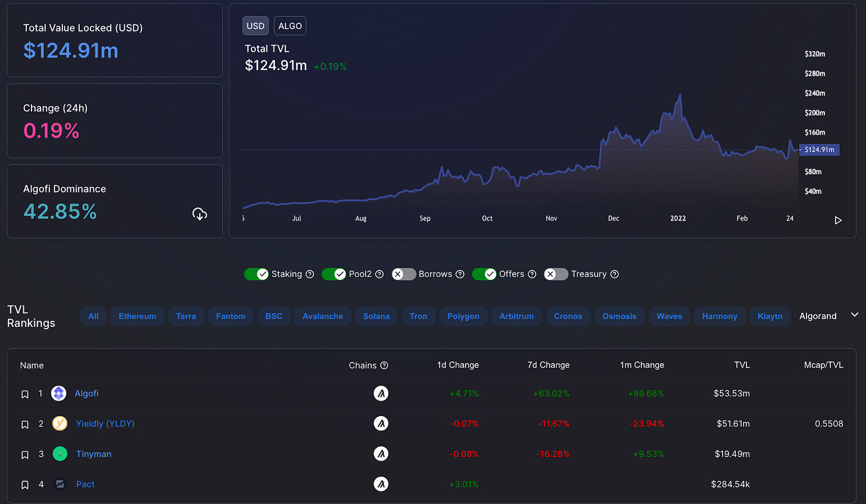Open the Yieldly (YLDY) protocol link
This screenshot has width=866, height=504.
click(x=105, y=424)
